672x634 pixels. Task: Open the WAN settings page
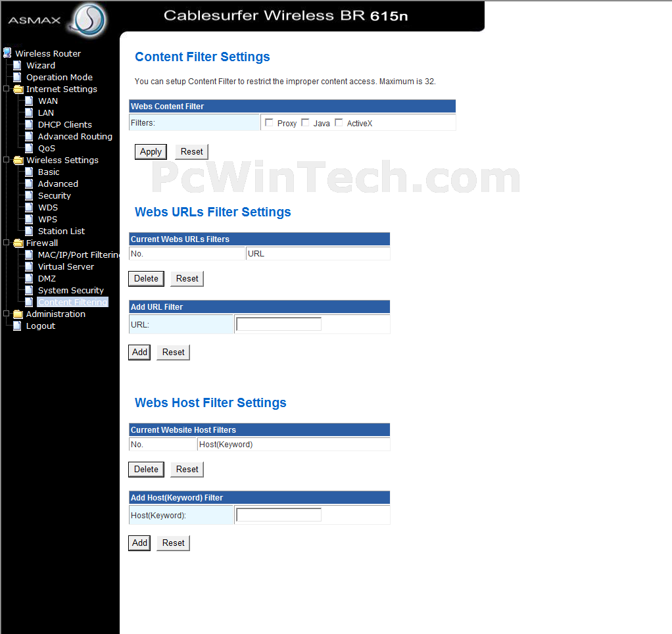coord(48,101)
